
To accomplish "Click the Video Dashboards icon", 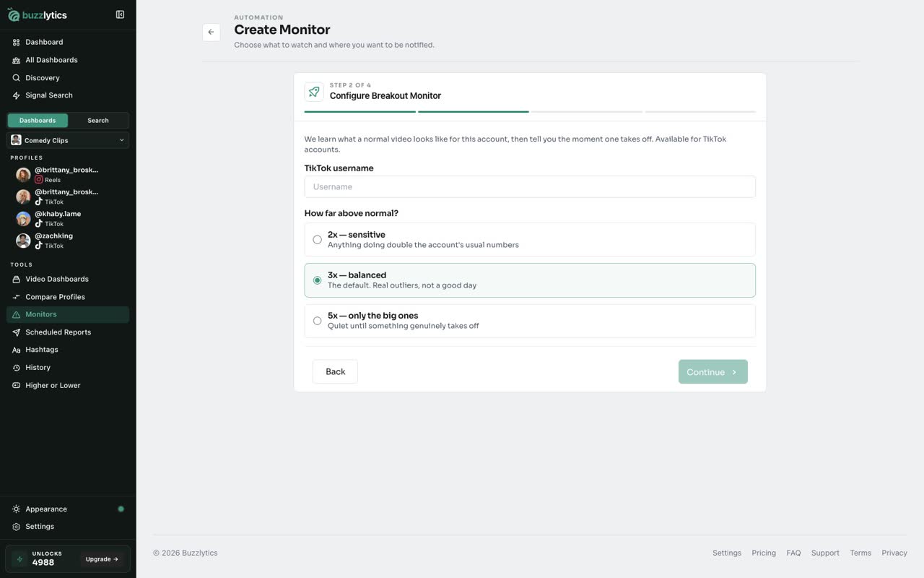I will [x=16, y=279].
